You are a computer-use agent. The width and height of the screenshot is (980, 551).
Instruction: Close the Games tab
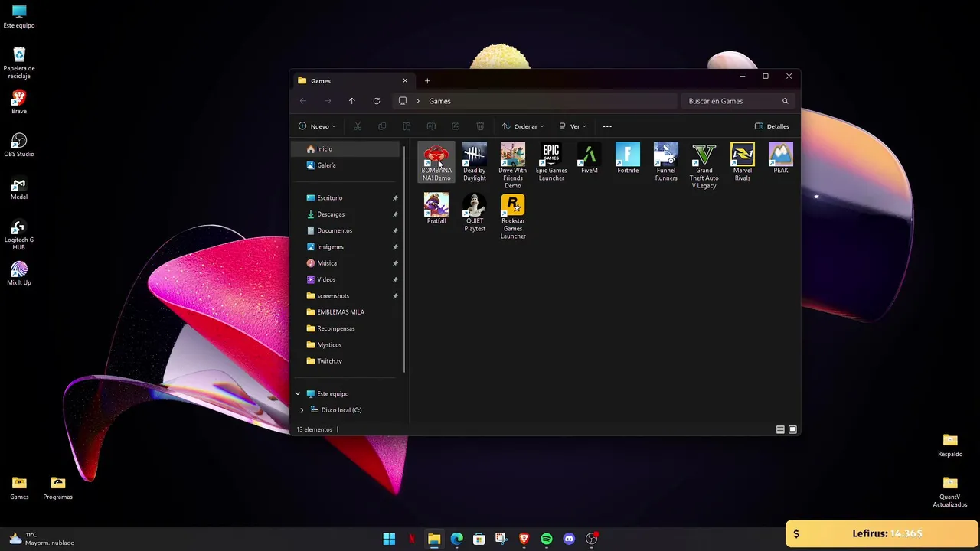pyautogui.click(x=405, y=81)
